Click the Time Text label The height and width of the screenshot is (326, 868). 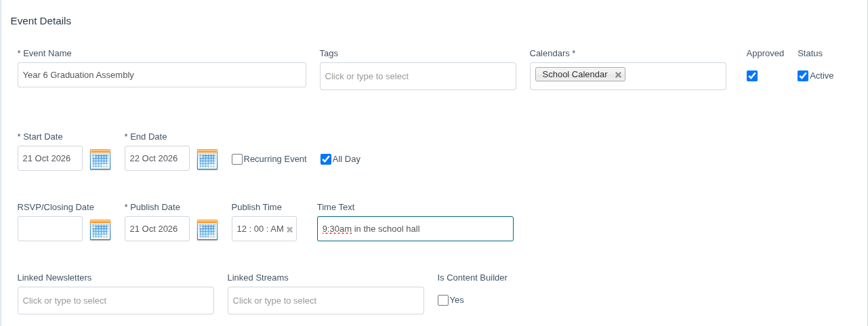pos(336,207)
